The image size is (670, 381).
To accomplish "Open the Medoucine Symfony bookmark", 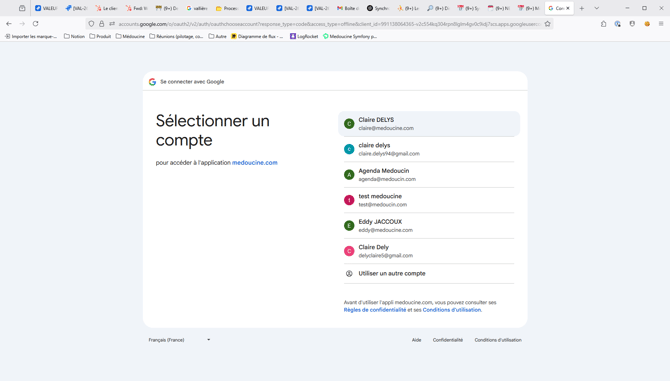I will 350,36.
